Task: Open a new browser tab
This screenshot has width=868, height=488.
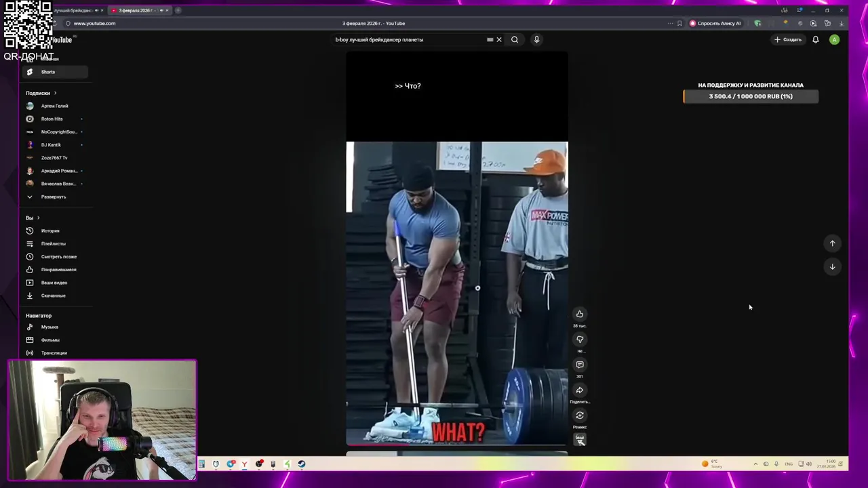Action: point(178,10)
